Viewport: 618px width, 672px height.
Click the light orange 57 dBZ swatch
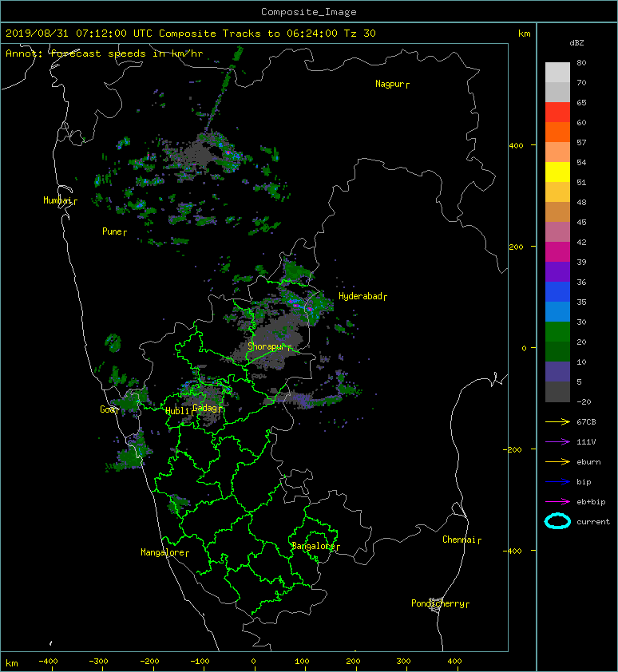(557, 152)
